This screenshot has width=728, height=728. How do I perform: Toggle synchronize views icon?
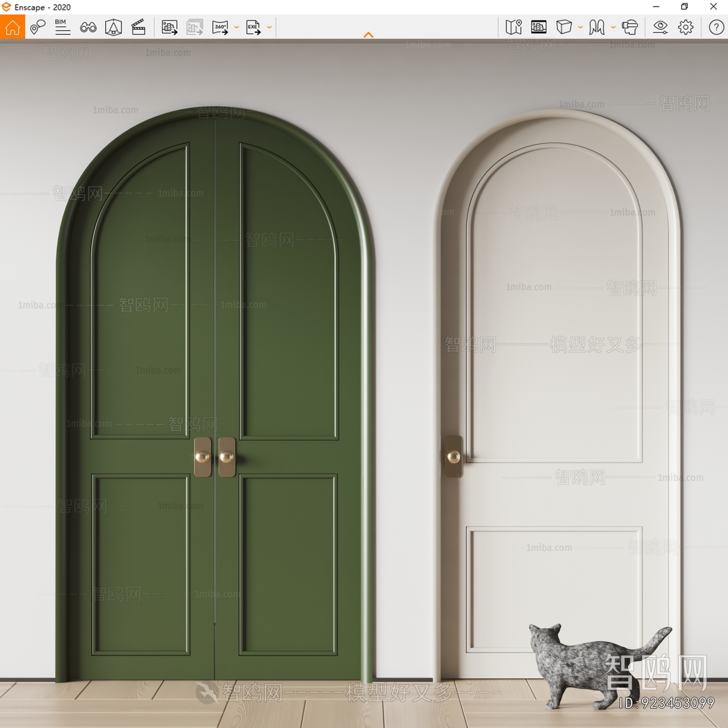click(x=539, y=27)
